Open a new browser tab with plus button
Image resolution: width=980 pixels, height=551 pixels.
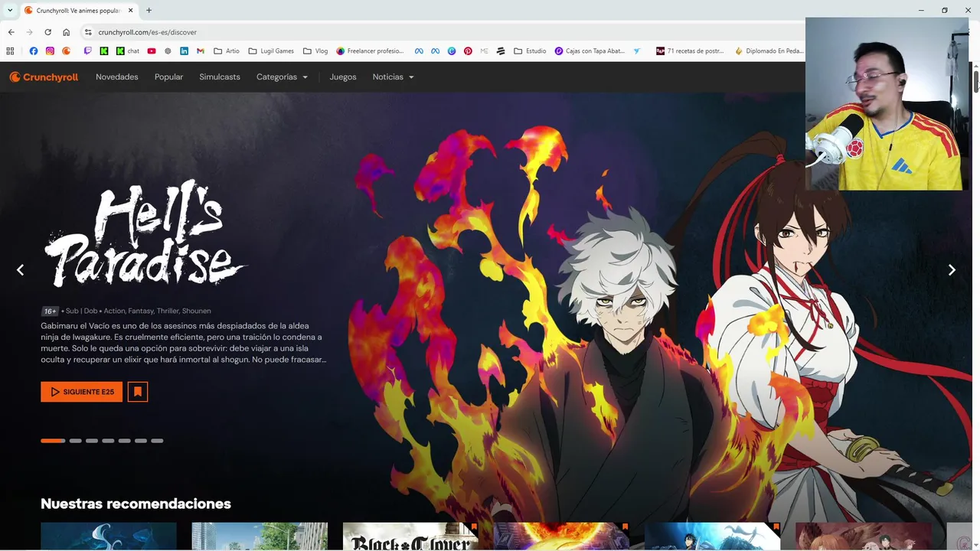149,11
